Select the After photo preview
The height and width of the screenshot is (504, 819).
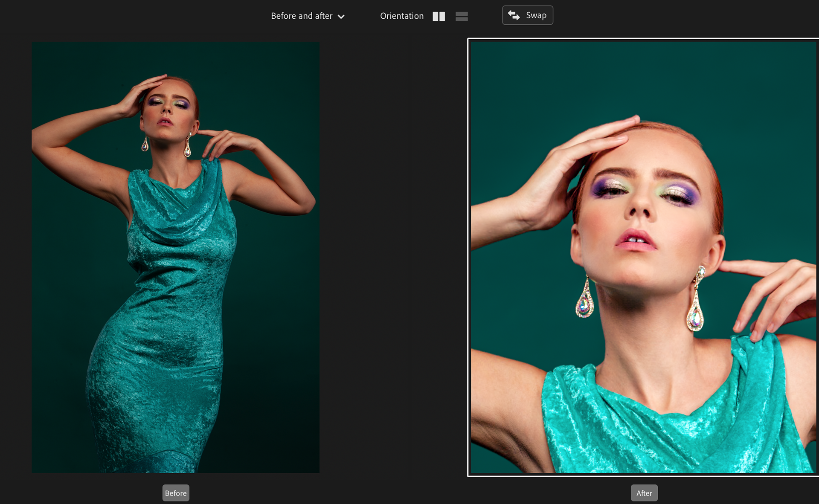pos(643,257)
